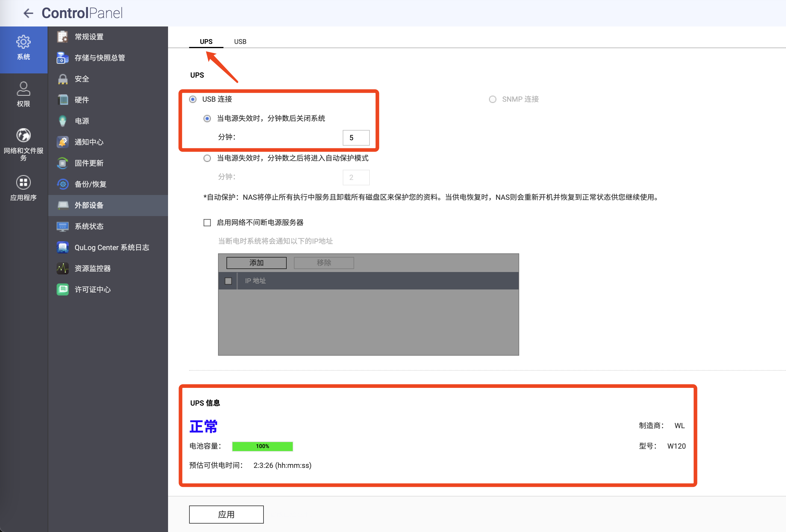The height and width of the screenshot is (532, 786).
Task: Select 进入自动保护模式 radio option
Action: click(x=207, y=158)
